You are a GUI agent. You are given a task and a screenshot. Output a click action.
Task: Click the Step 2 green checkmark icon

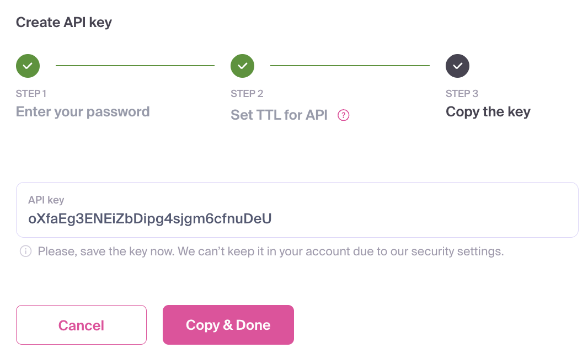(242, 66)
